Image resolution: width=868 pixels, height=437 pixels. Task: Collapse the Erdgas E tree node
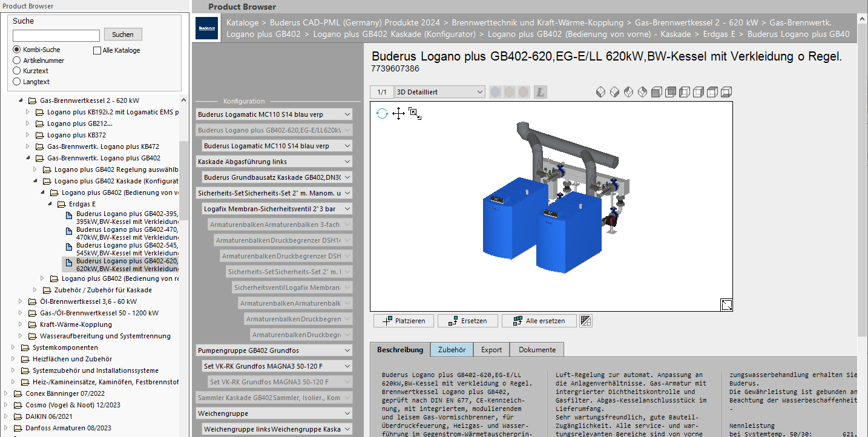(48, 204)
